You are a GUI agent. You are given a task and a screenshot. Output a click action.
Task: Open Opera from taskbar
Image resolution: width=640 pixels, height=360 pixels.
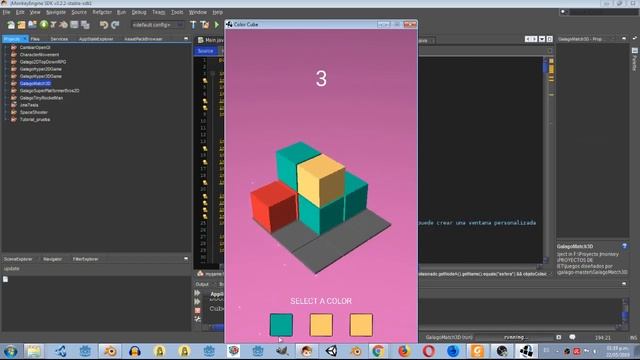click(429, 351)
